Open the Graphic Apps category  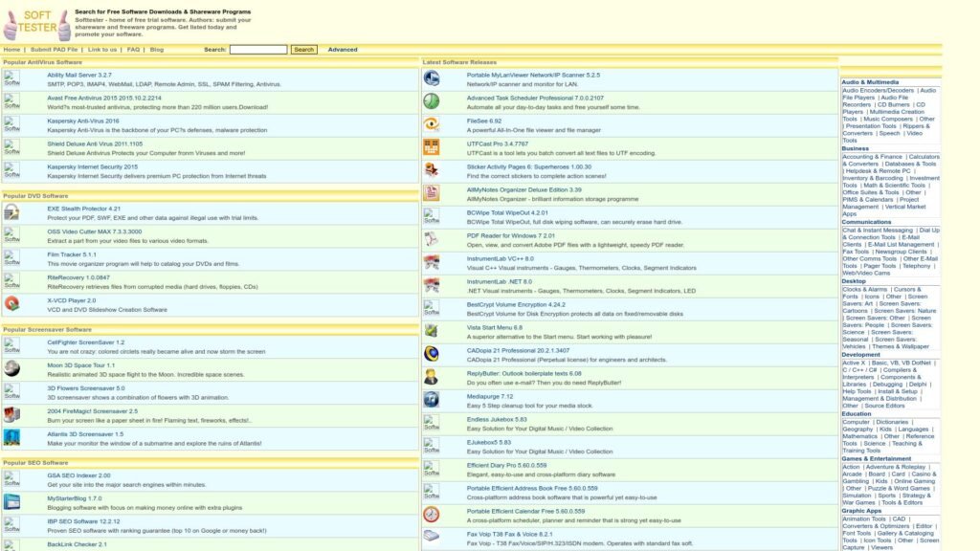click(861, 511)
